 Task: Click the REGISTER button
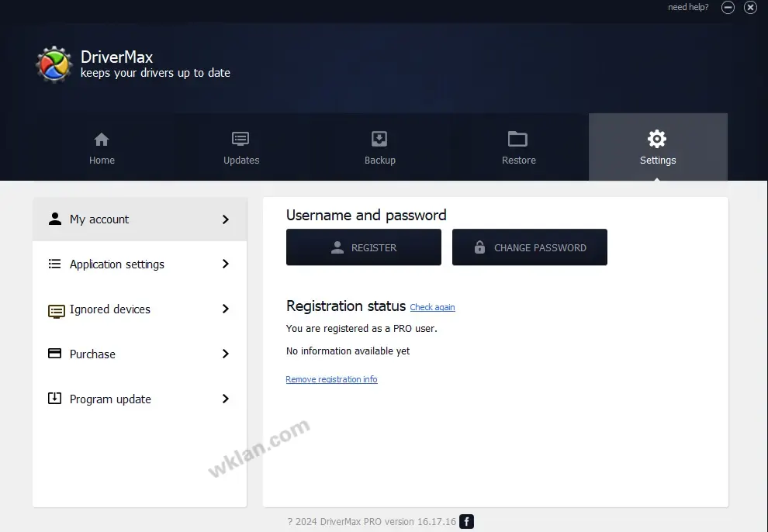[x=363, y=247]
